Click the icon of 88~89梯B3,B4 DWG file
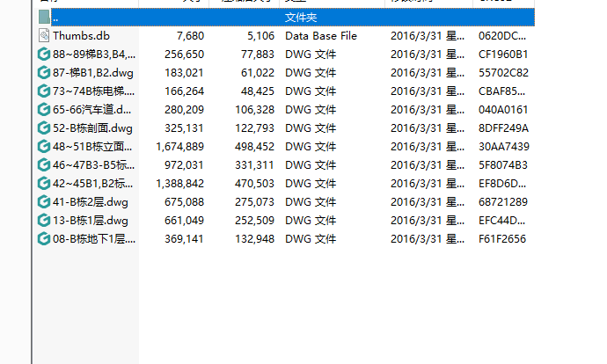Screen dimensions: 607x364 pos(44,54)
